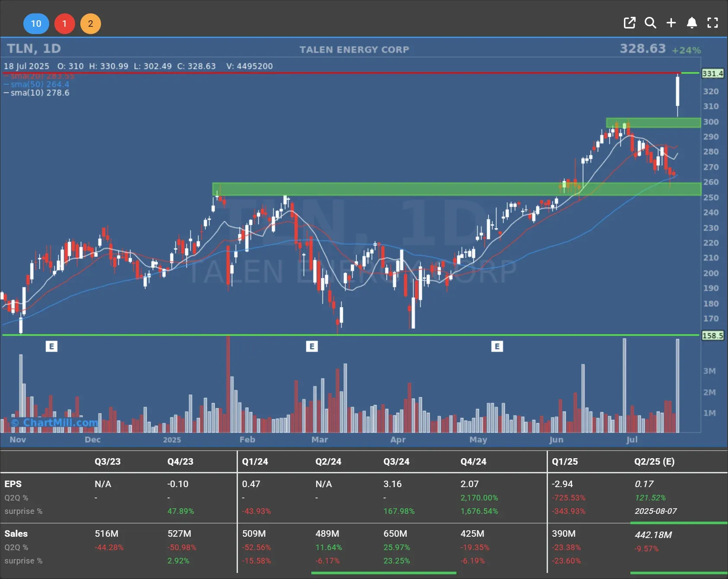This screenshot has width=728, height=579.
Task: Click the 167.98% EPS surprise value
Action: coord(399,511)
